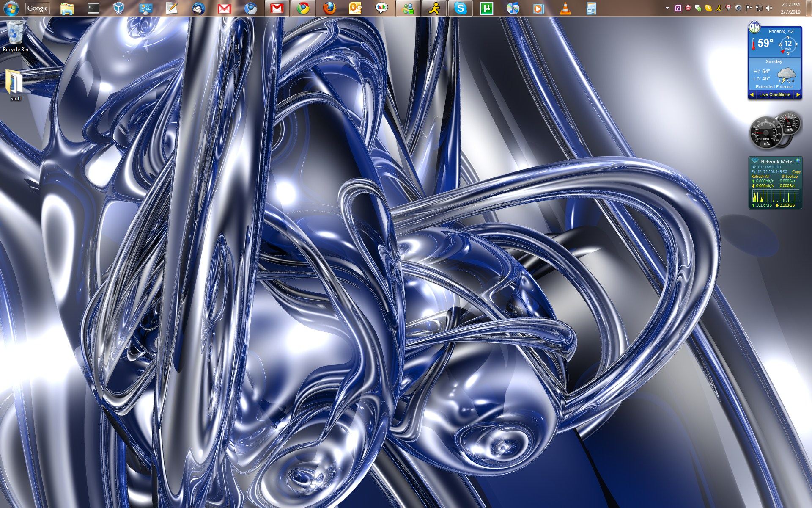The height and width of the screenshot is (508, 812).
Task: Click Live Conditions in weather gadget
Action: [775, 94]
